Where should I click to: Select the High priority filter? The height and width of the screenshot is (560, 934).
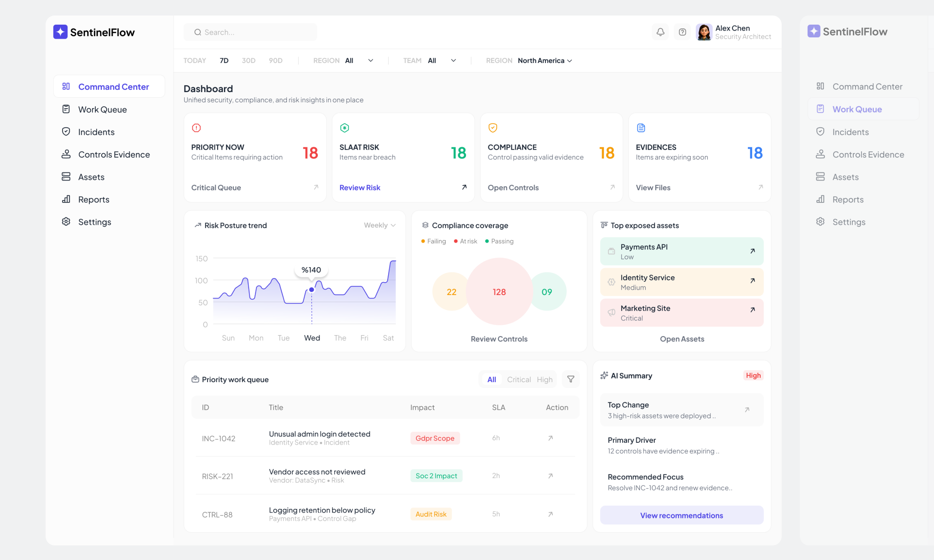pyautogui.click(x=545, y=379)
